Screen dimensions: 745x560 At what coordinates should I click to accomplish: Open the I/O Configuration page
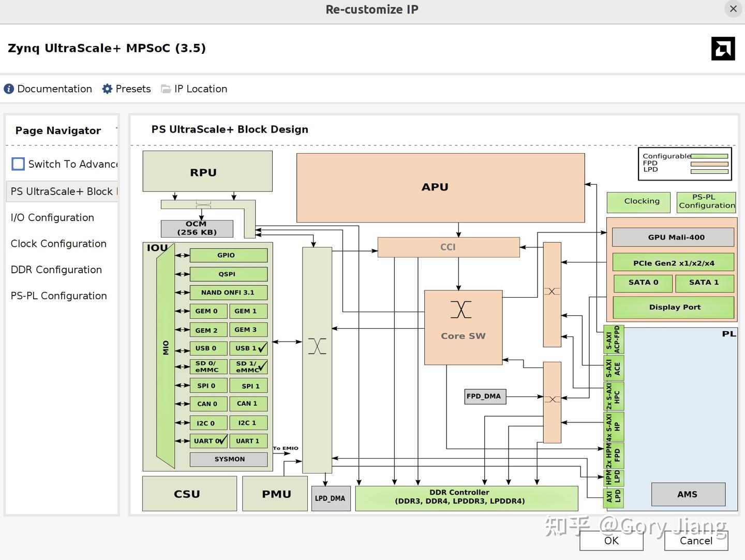click(52, 217)
